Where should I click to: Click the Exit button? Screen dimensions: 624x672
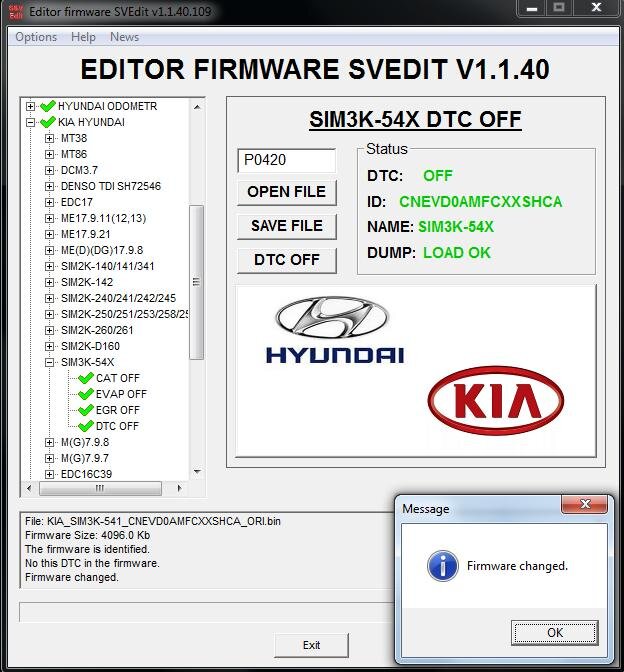pyautogui.click(x=312, y=645)
